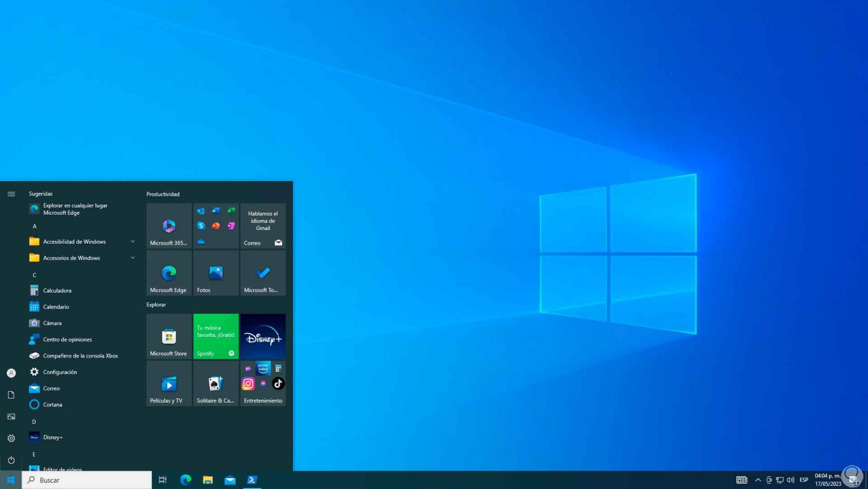The width and height of the screenshot is (868, 489).
Task: Expand the Start hamburger menu
Action: 11,194
